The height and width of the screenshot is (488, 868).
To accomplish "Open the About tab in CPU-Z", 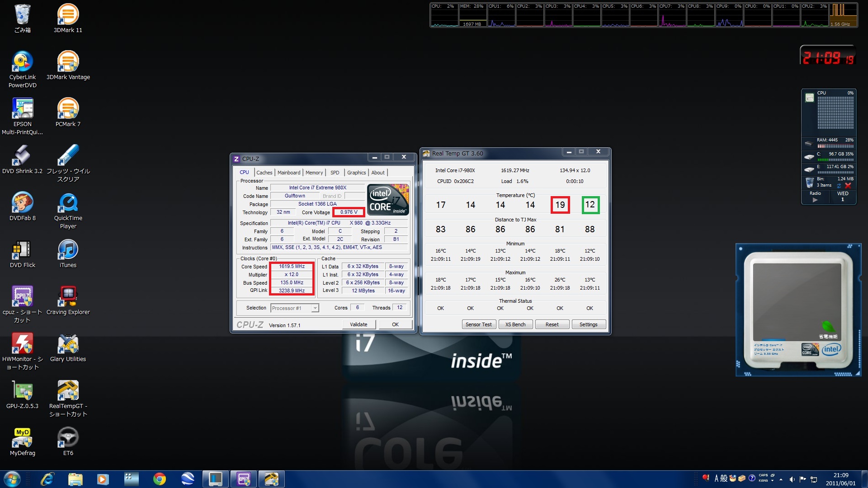I will click(378, 173).
